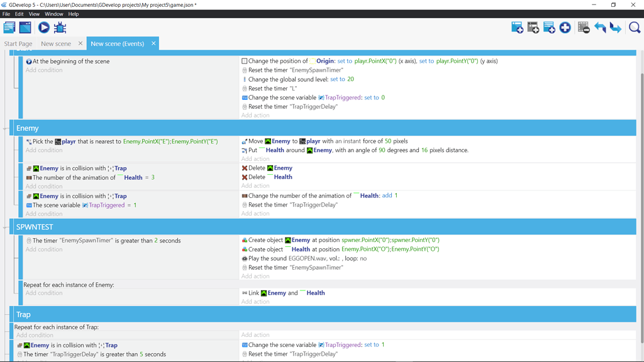Add a sub-event to selected event
The width and height of the screenshot is (644, 362).
[534, 27]
